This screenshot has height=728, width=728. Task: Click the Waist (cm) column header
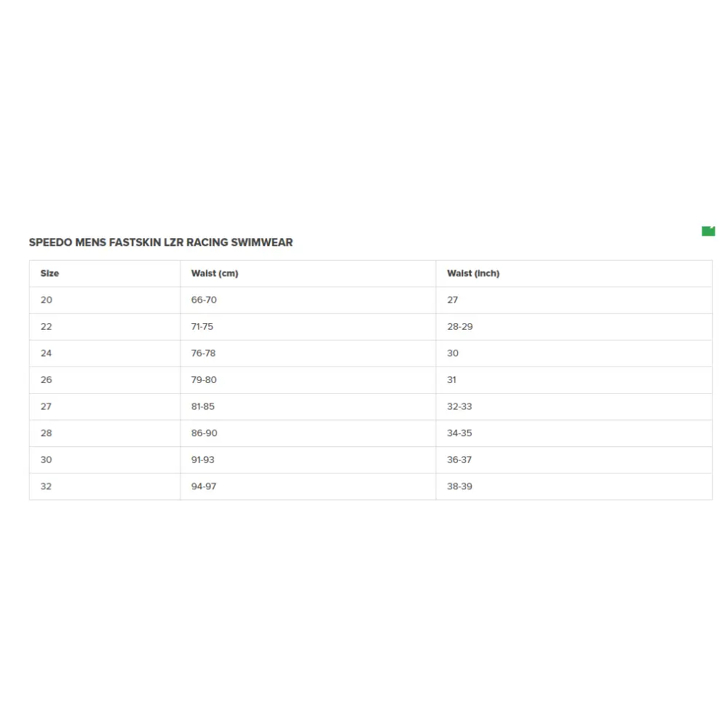(x=215, y=274)
